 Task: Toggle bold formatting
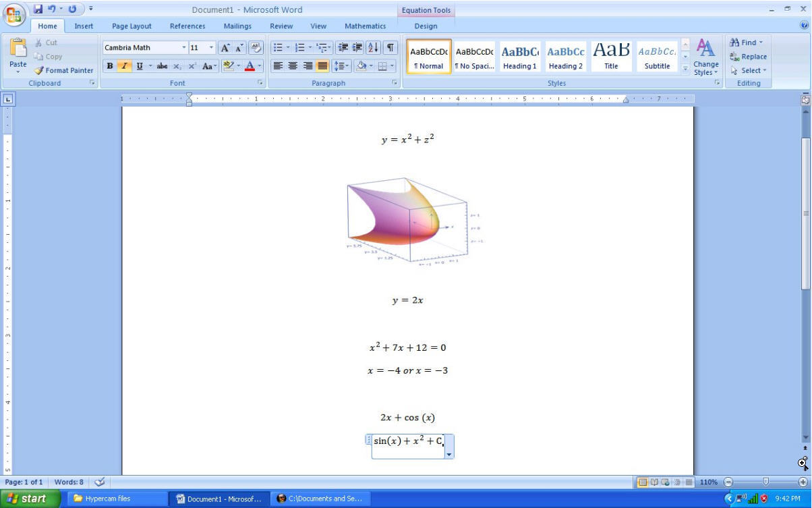coord(109,66)
